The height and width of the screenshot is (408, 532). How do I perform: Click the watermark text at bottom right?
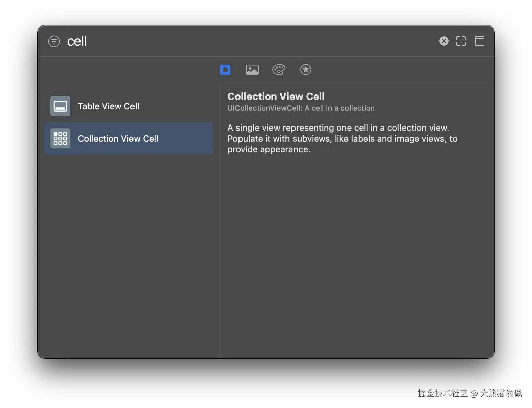(x=469, y=393)
